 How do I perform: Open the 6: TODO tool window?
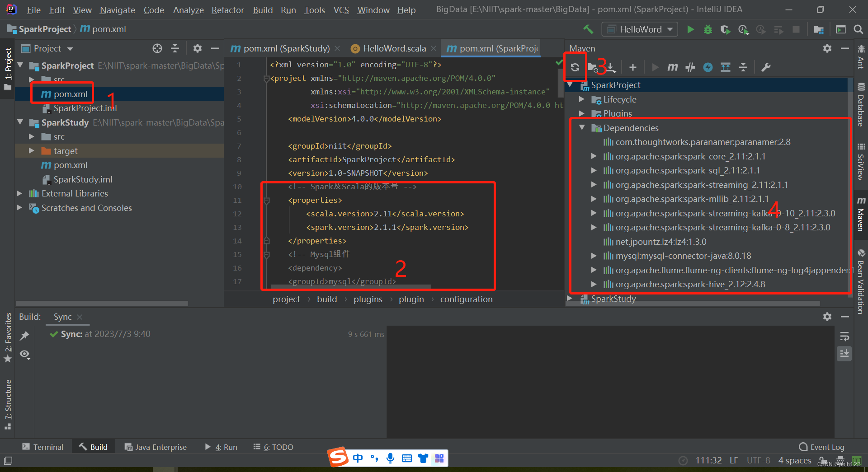pyautogui.click(x=273, y=447)
